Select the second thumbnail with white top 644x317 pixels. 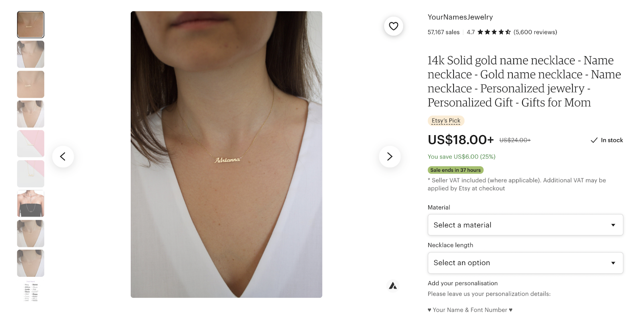click(x=31, y=54)
